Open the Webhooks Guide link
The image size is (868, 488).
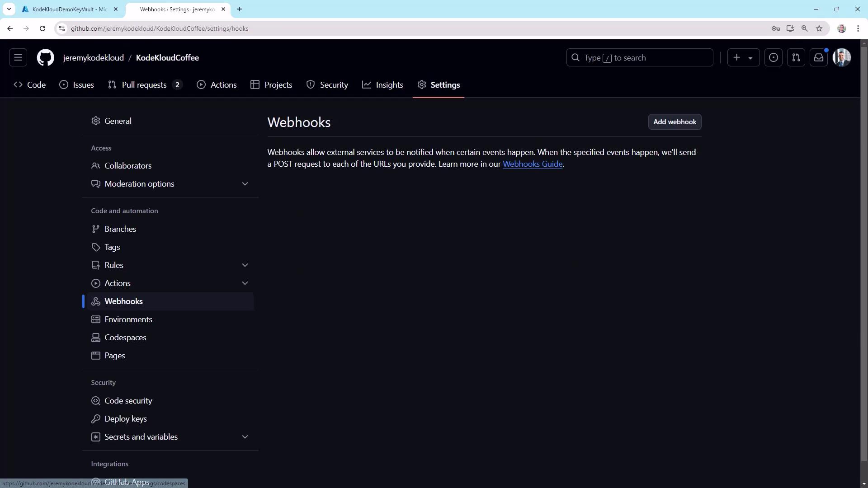pyautogui.click(x=533, y=164)
